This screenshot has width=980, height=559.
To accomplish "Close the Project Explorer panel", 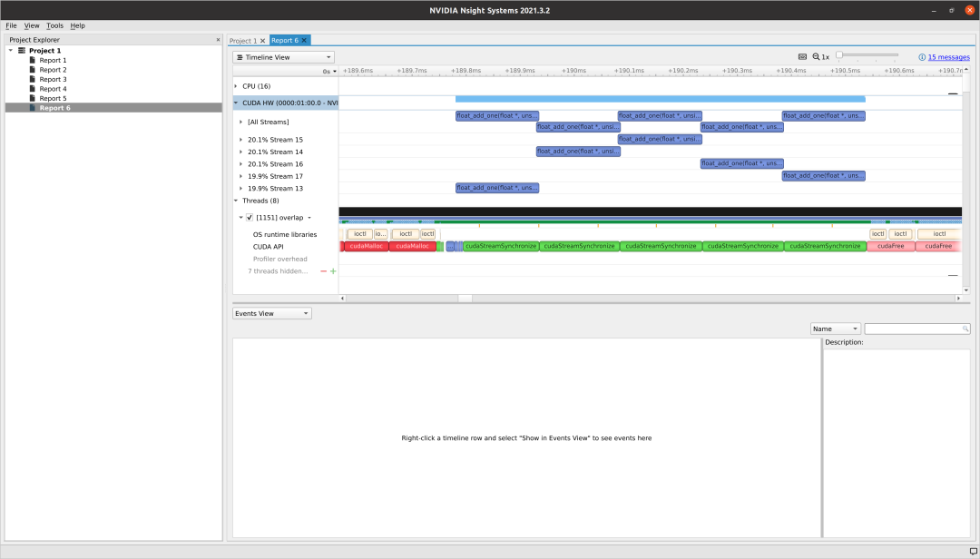I will (x=218, y=39).
